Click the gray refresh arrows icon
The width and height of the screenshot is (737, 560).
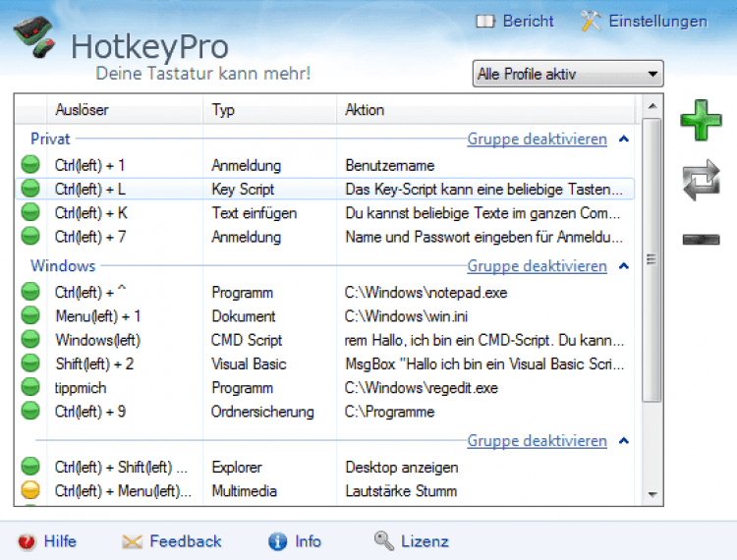701,180
